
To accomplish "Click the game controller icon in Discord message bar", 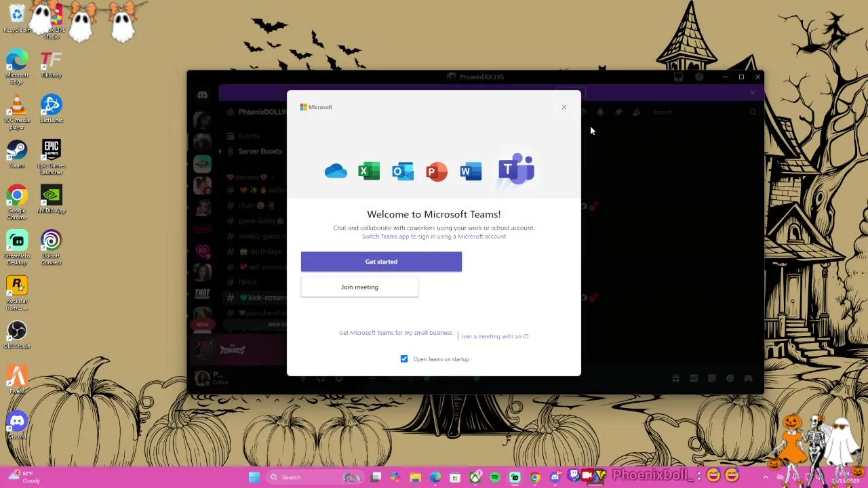I will tap(748, 378).
